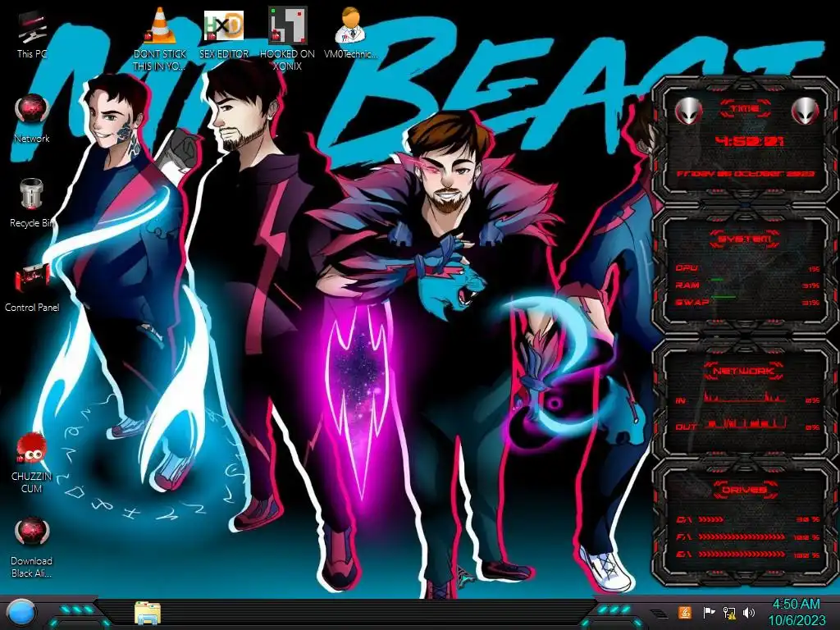The image size is (840, 630).
Task: Click the Friday October 2023 date line
Action: [x=745, y=174]
